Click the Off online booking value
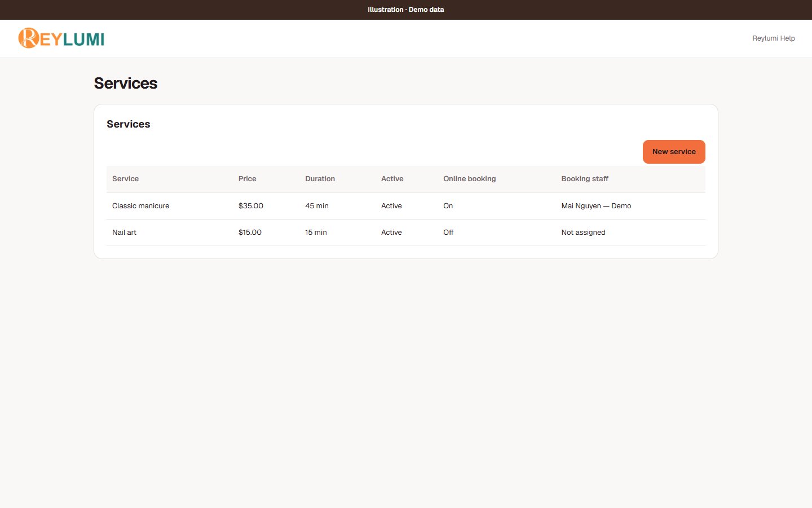Image resolution: width=812 pixels, height=508 pixels. [x=448, y=233]
